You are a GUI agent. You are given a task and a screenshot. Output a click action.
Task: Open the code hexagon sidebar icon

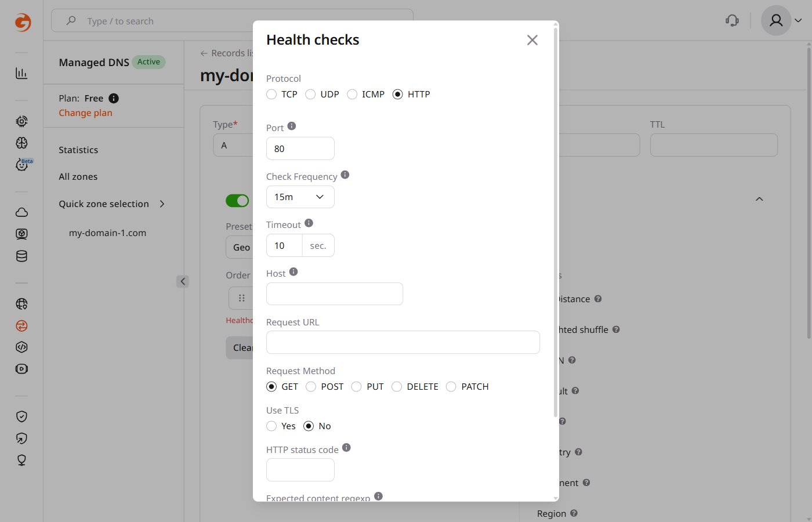21,347
